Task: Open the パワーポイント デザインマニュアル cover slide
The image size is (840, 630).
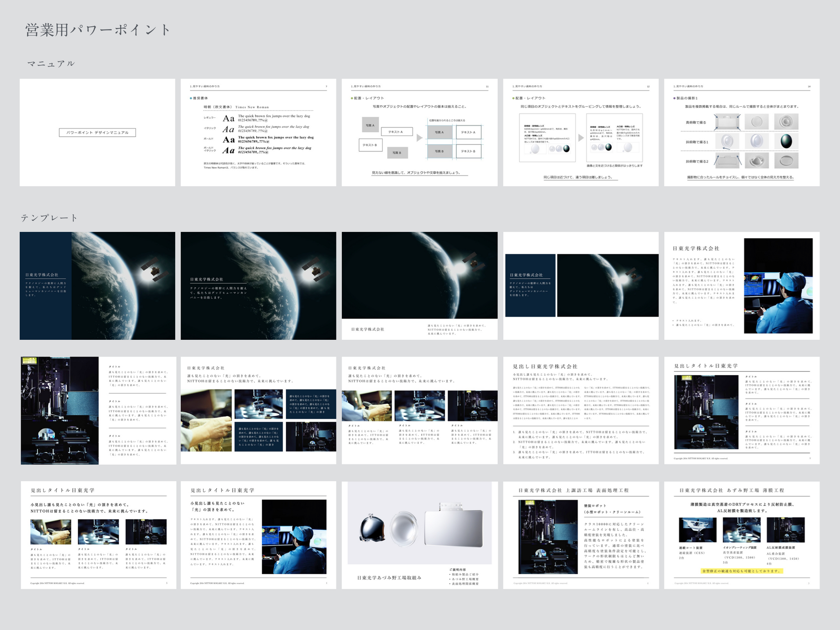Action: tap(97, 133)
